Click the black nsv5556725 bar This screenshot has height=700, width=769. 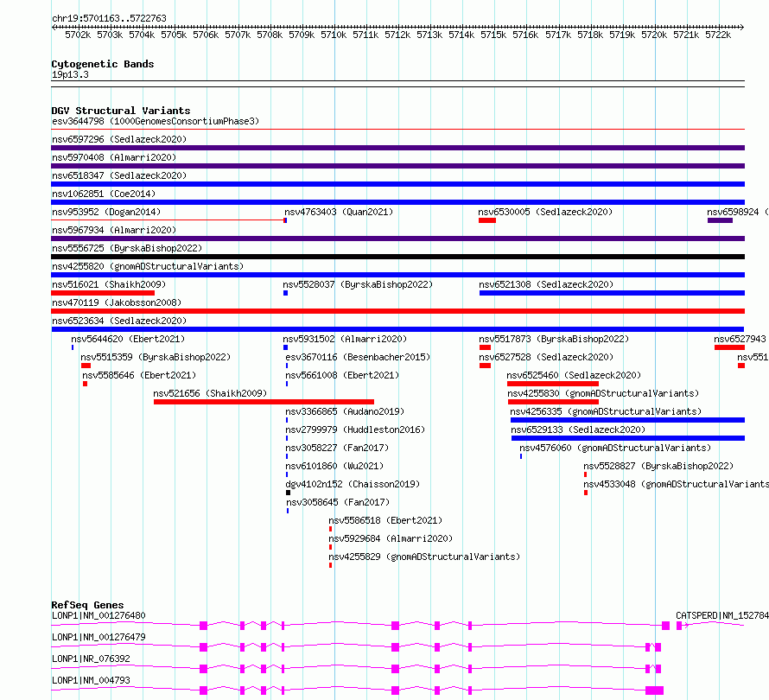click(x=397, y=257)
